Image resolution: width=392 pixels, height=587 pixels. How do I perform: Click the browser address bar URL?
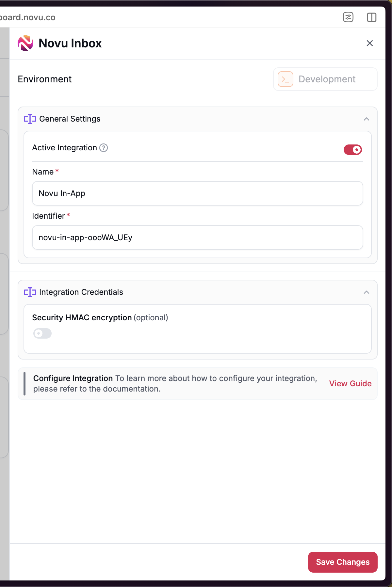[x=28, y=17]
